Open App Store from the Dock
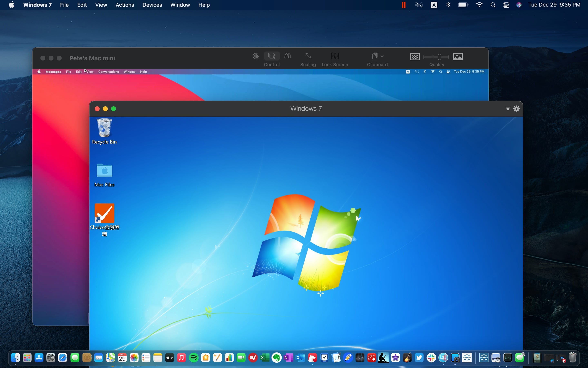Viewport: 588px width, 368px height. (x=39, y=358)
